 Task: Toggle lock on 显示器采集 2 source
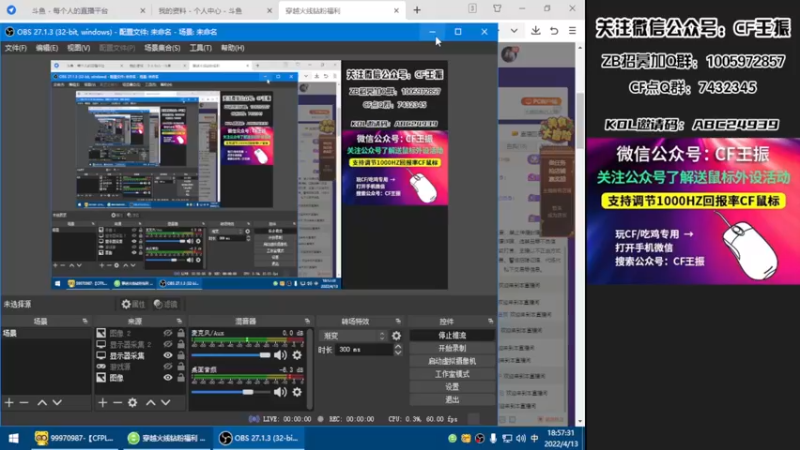tap(181, 344)
